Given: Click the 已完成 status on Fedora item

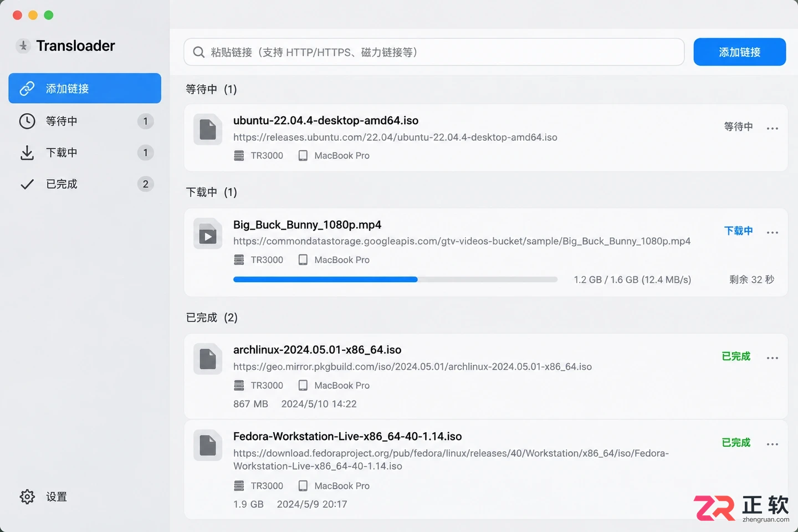Looking at the screenshot, I should [x=736, y=443].
